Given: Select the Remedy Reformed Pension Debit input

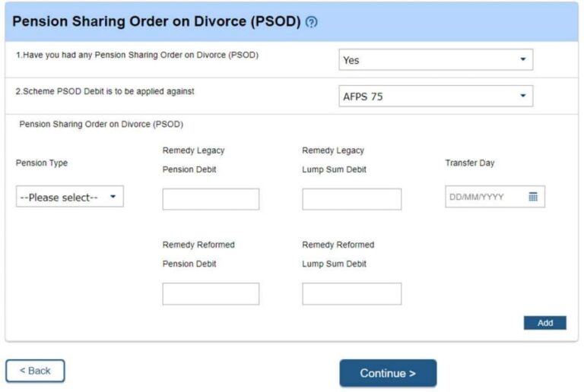Looking at the screenshot, I should (x=211, y=294).
